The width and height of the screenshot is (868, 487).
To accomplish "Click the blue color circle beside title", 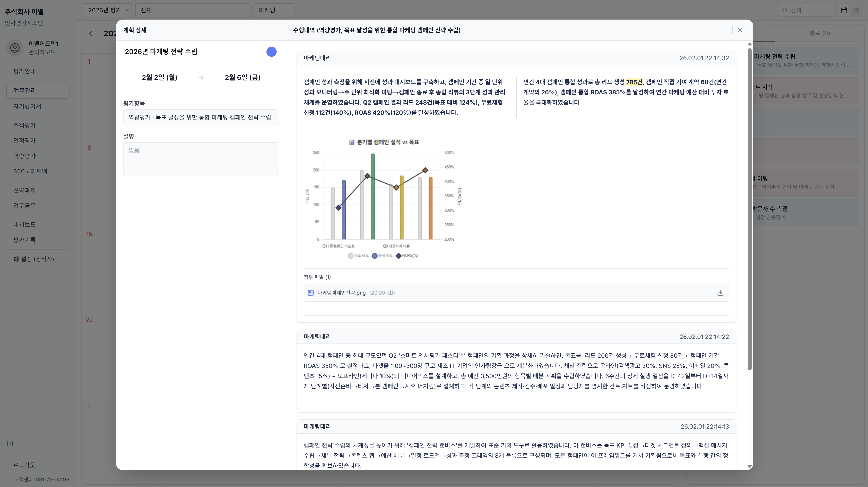I will [x=271, y=52].
